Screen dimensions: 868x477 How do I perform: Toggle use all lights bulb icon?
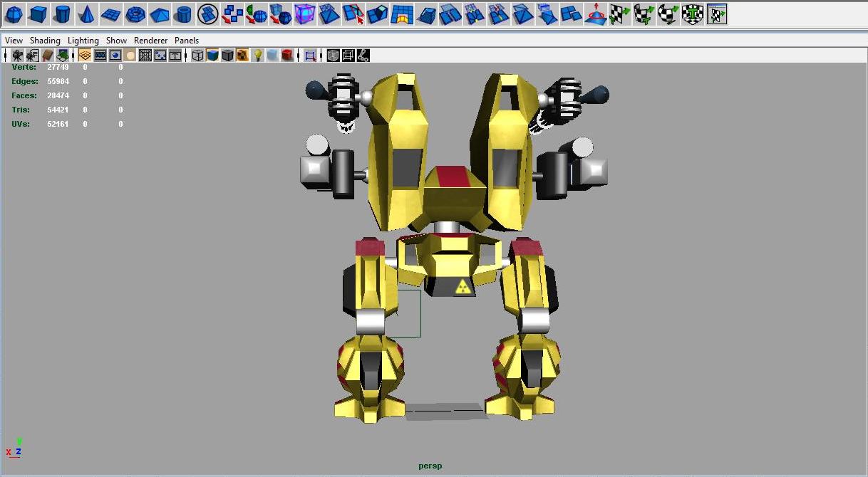[x=258, y=55]
